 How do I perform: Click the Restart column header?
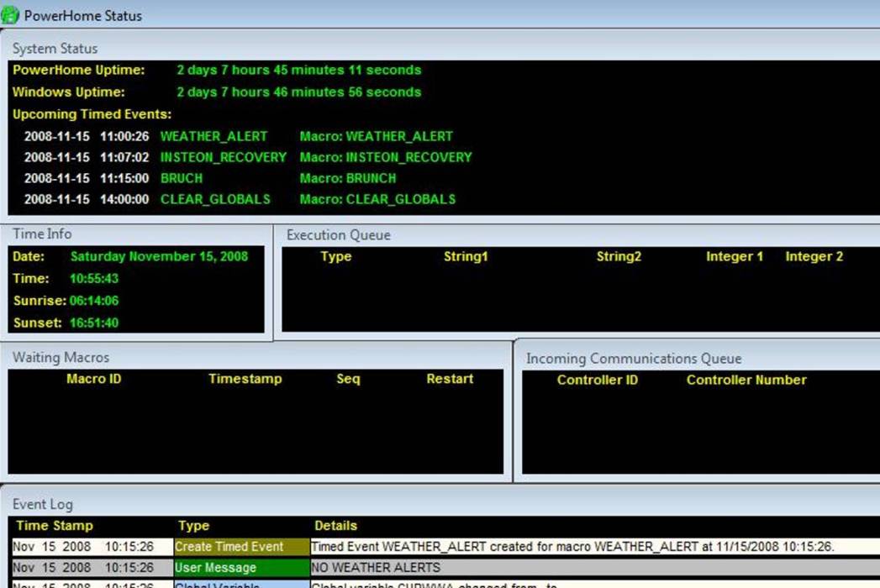coord(450,380)
